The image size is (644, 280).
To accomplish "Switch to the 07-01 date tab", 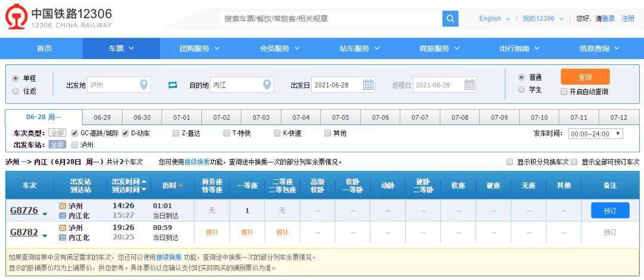I will 181,117.
